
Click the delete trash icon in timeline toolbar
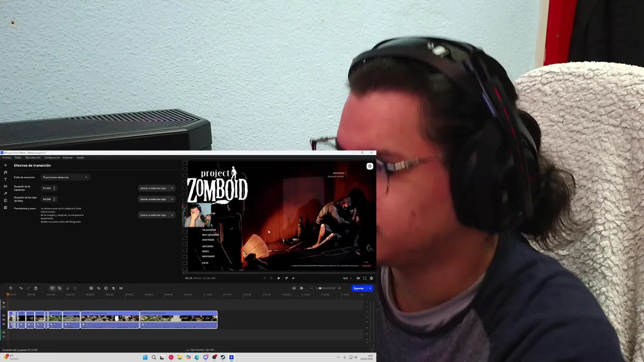tap(36, 288)
